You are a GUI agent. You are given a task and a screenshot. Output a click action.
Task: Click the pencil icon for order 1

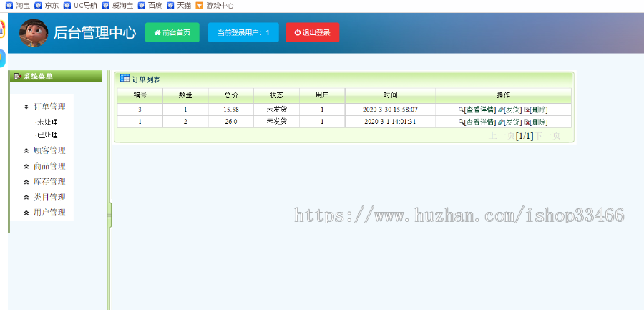(x=500, y=122)
